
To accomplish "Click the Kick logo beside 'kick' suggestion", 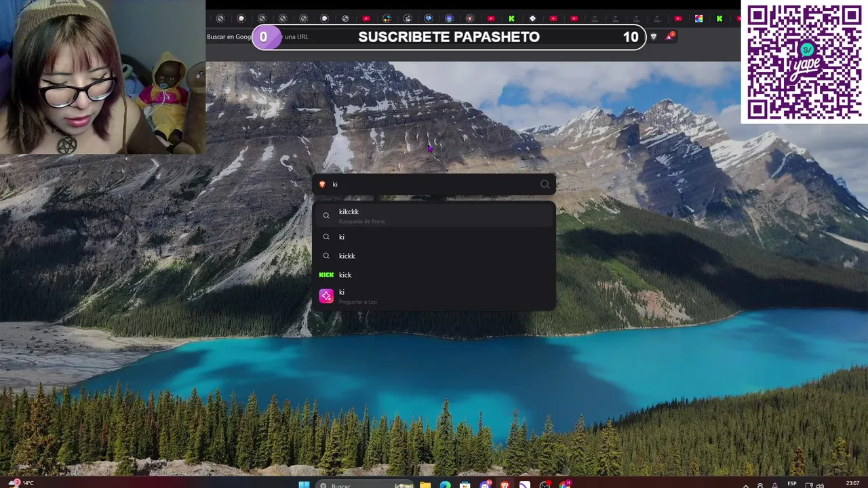I will 326,274.
